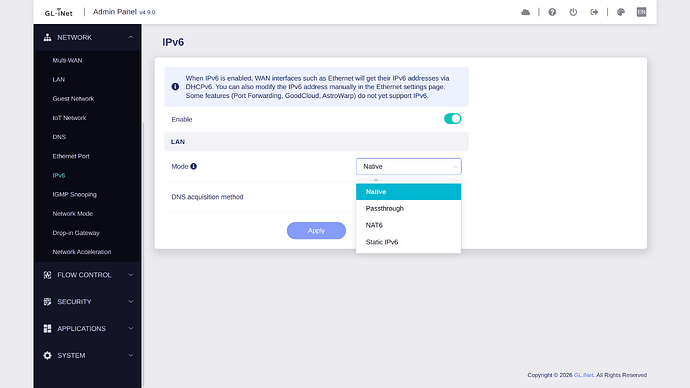This screenshot has height=388, width=690.
Task: Click the Applications grid icon
Action: tap(47, 329)
